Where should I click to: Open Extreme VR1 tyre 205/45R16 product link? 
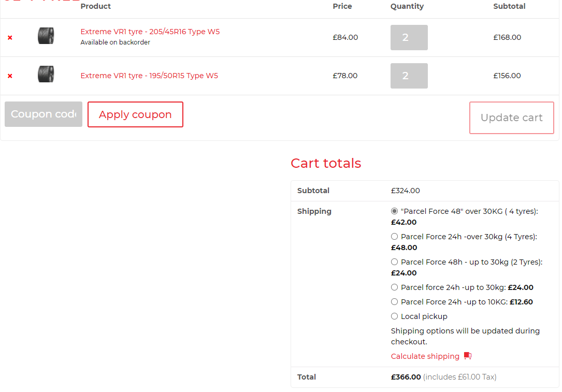click(x=150, y=32)
